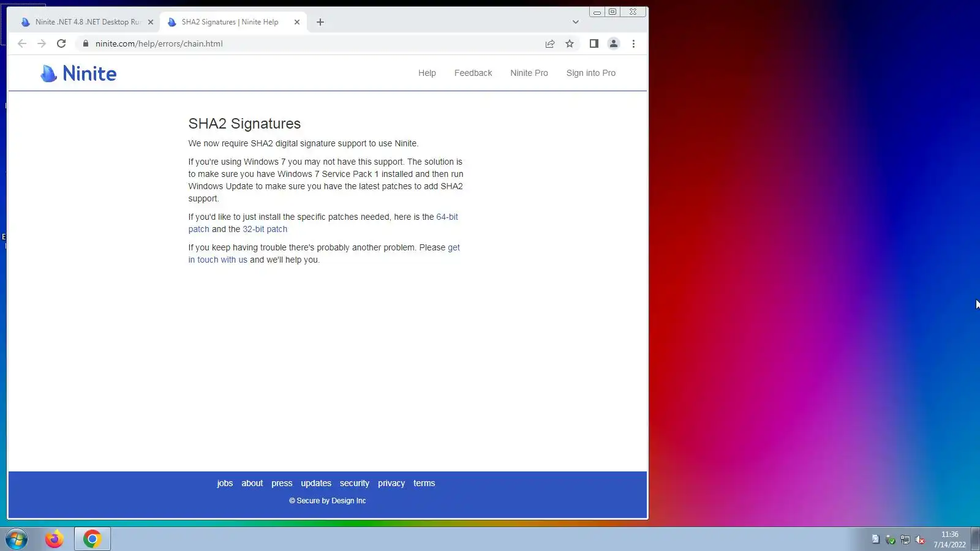Image resolution: width=980 pixels, height=551 pixels.
Task: Click the green shield tray icon
Action: coord(891,539)
